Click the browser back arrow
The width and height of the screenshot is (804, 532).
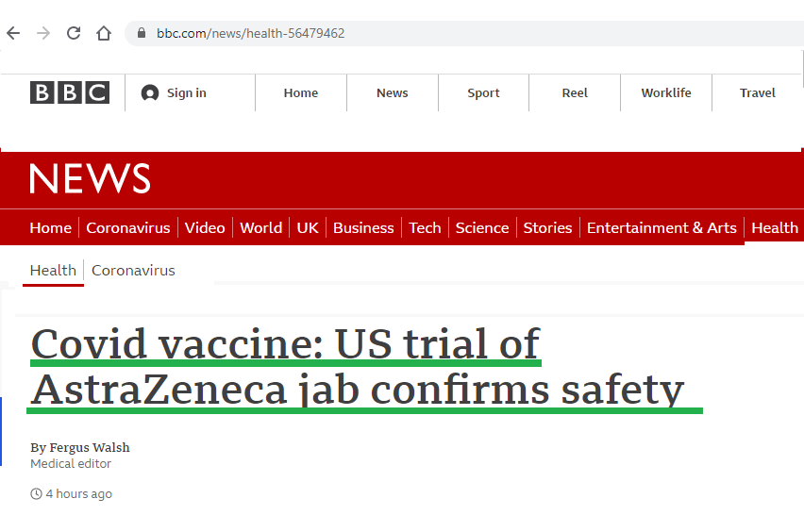point(13,33)
